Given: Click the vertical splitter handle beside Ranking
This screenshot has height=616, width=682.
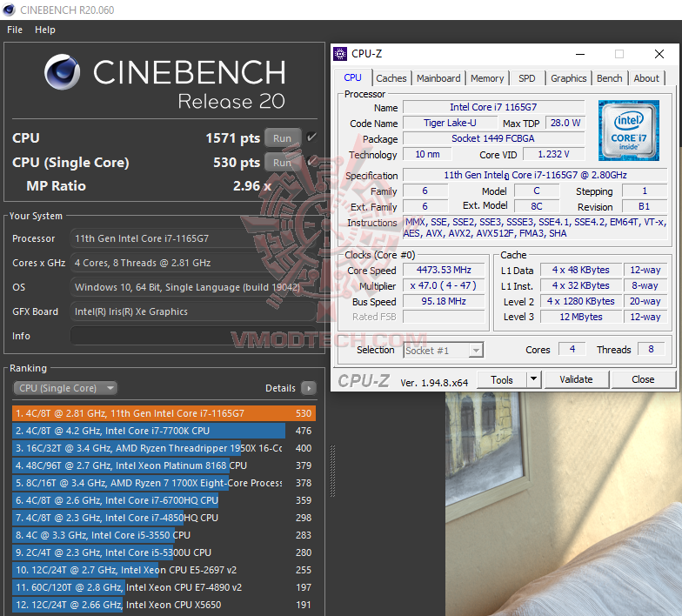Looking at the screenshot, I should tap(332, 471).
